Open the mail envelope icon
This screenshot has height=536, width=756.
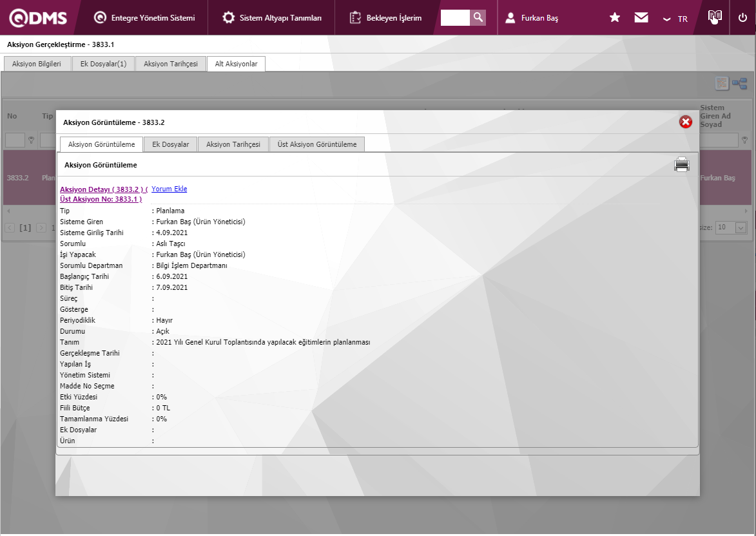[641, 17]
